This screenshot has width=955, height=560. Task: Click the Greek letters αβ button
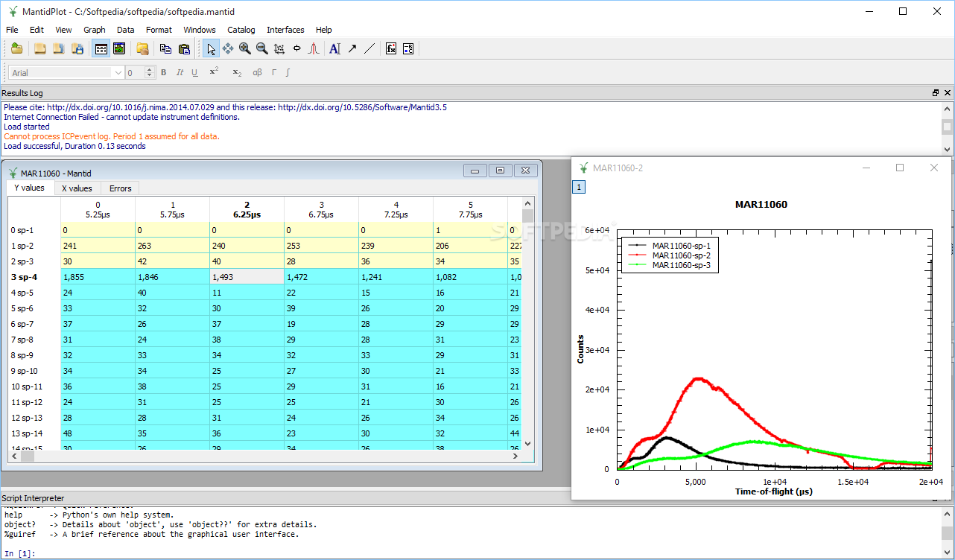pos(258,72)
